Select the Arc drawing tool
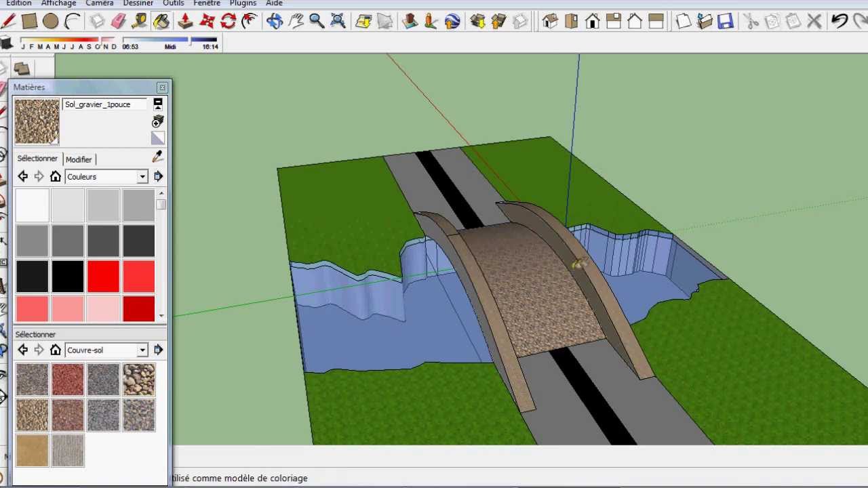This screenshot has width=868, height=488. click(x=72, y=22)
